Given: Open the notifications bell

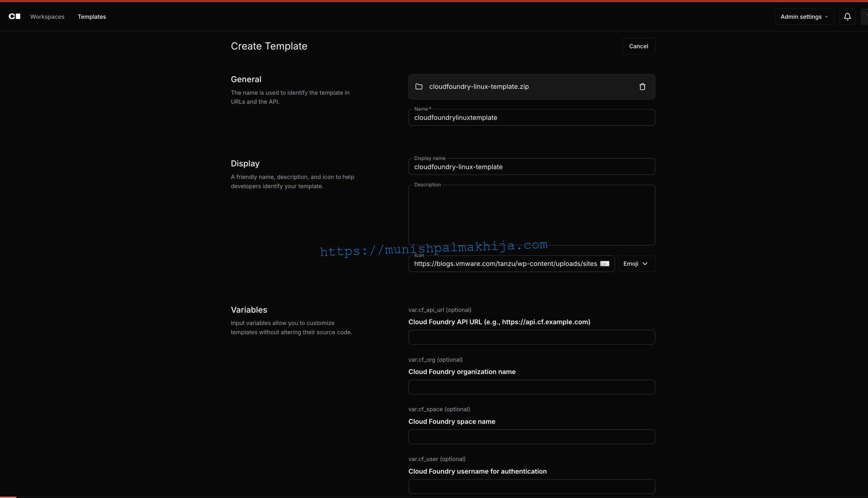Looking at the screenshot, I should coord(847,16).
